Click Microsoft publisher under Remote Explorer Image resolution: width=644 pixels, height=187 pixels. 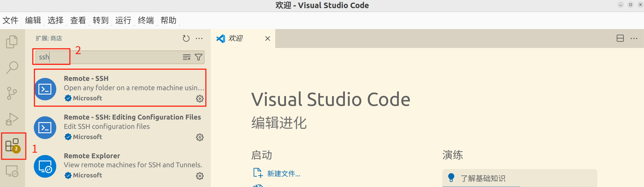tap(87, 175)
